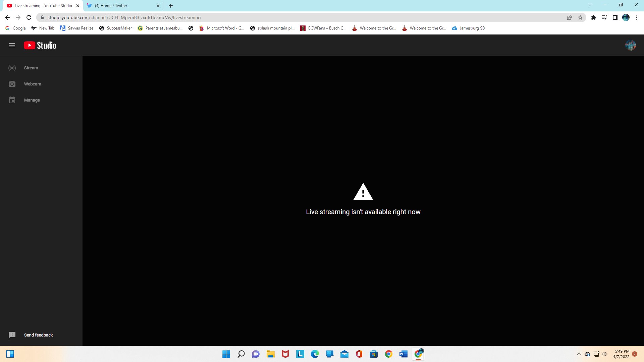Click the address bar URL field
644x362 pixels.
302,17
